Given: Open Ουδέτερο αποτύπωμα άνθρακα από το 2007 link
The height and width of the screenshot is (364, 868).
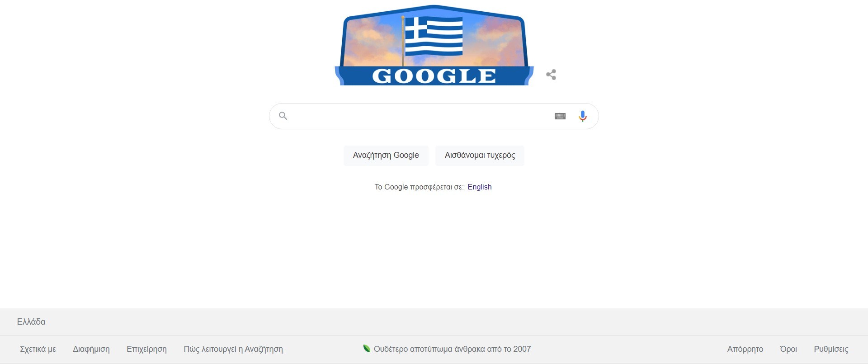Looking at the screenshot, I should (x=452, y=349).
